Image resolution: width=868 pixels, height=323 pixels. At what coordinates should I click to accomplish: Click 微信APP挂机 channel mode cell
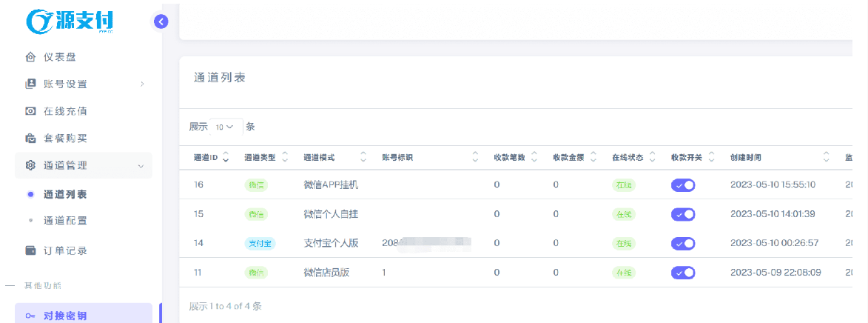coord(332,184)
